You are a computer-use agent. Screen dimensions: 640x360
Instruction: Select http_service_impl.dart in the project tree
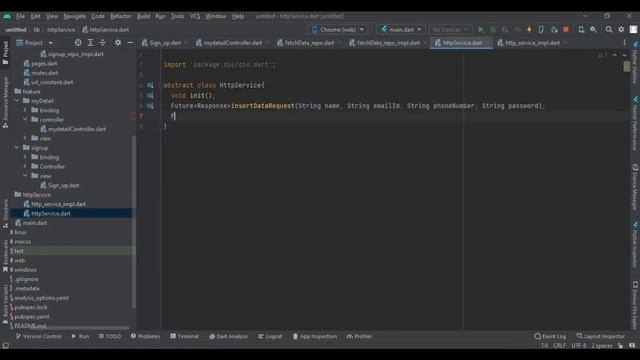58,204
